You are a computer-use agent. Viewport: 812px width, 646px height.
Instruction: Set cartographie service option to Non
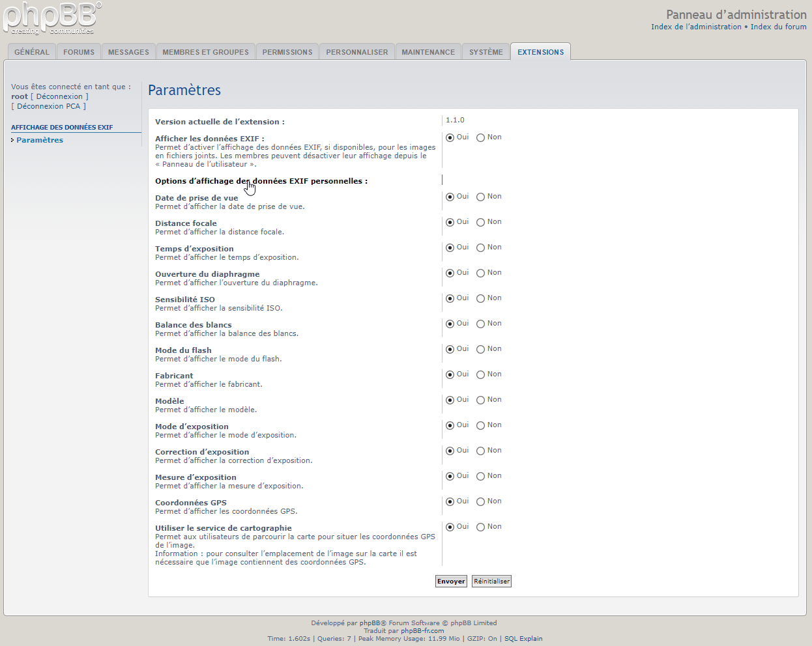pos(480,527)
